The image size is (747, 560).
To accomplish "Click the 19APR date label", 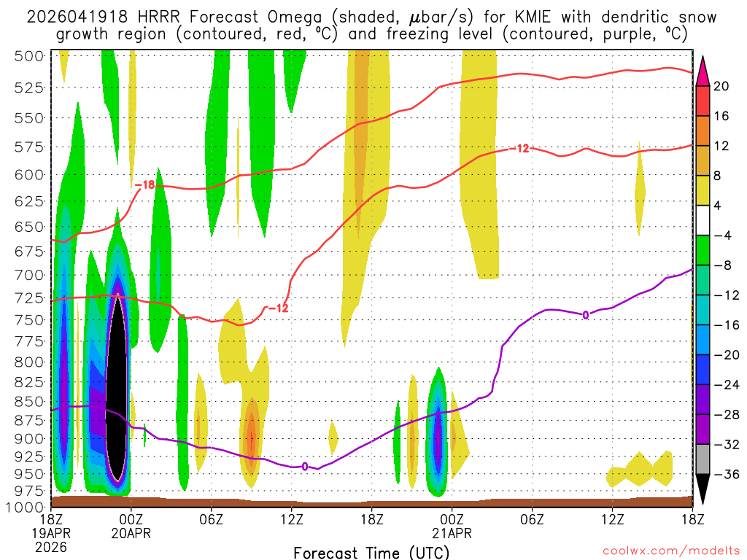I will pyautogui.click(x=51, y=533).
